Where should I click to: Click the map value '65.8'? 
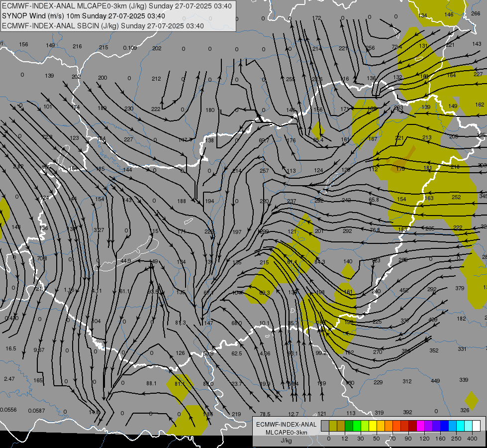[374, 200]
